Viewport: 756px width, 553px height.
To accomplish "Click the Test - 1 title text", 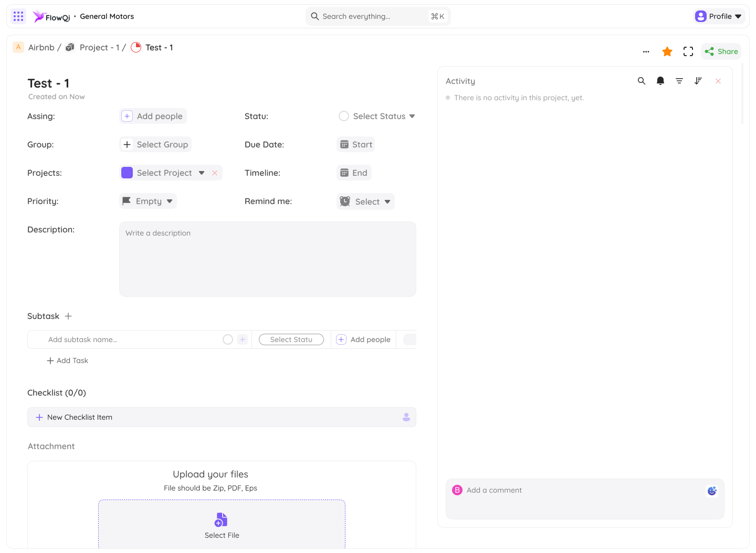I will (48, 83).
